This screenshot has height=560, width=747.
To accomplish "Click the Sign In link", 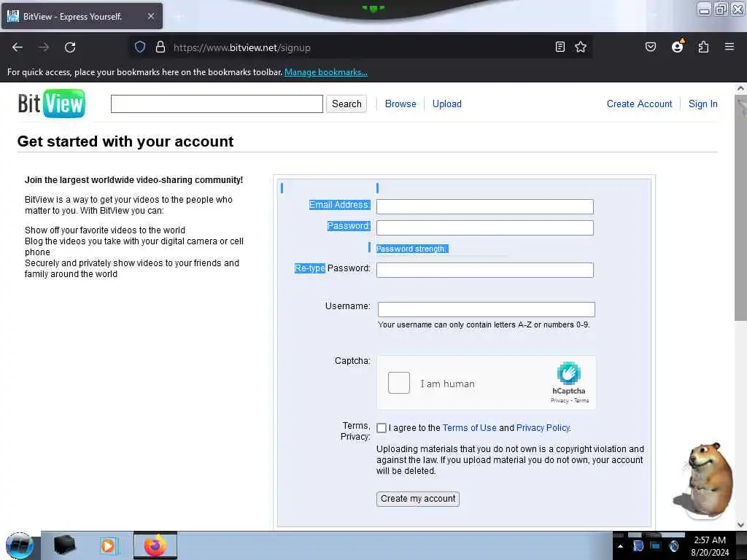I will [703, 104].
